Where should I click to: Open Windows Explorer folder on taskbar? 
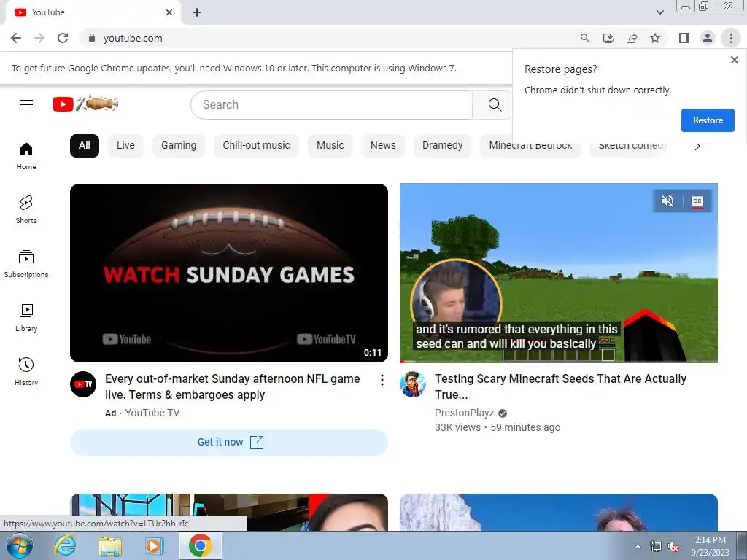pyautogui.click(x=110, y=546)
